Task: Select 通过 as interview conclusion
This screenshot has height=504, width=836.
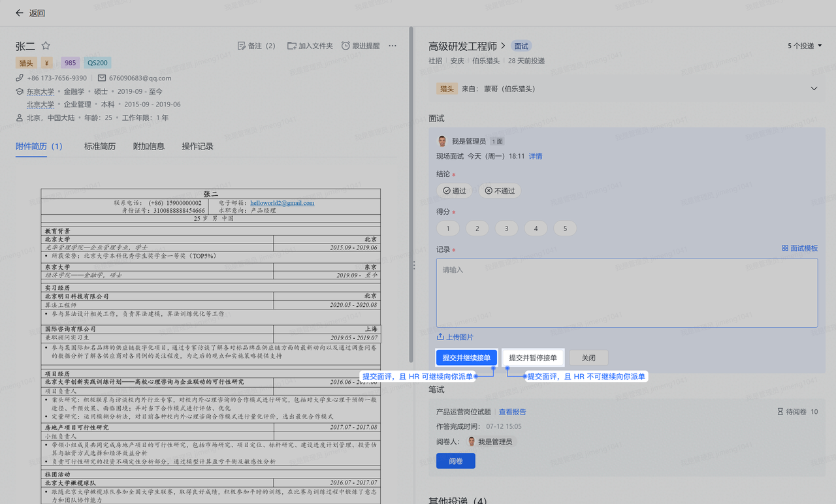Action: (x=455, y=191)
